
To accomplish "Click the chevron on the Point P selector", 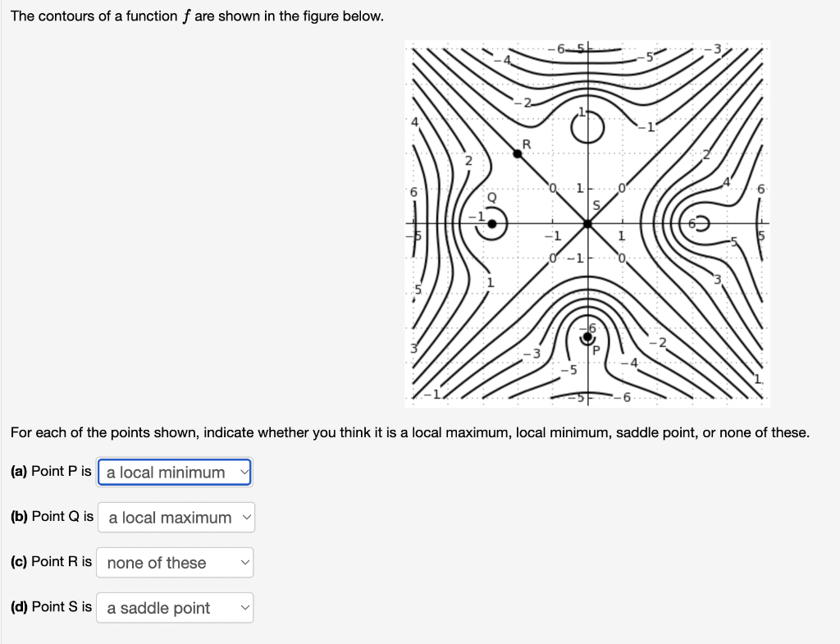I will [243, 472].
